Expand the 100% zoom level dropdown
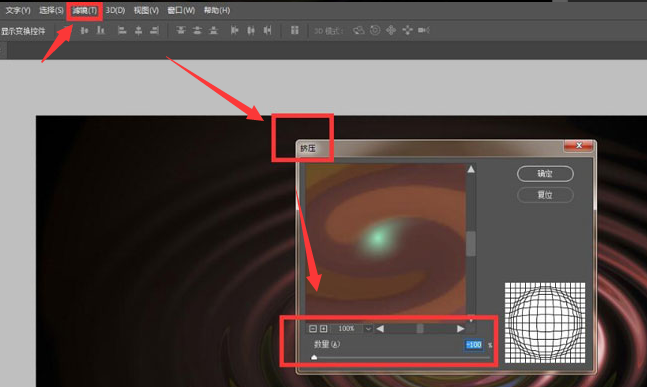Screen dimensions: 647x387 point(368,329)
